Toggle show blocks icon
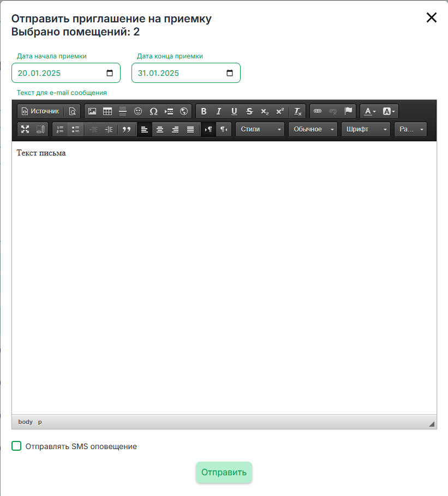This screenshot has width=448, height=496. [x=40, y=129]
